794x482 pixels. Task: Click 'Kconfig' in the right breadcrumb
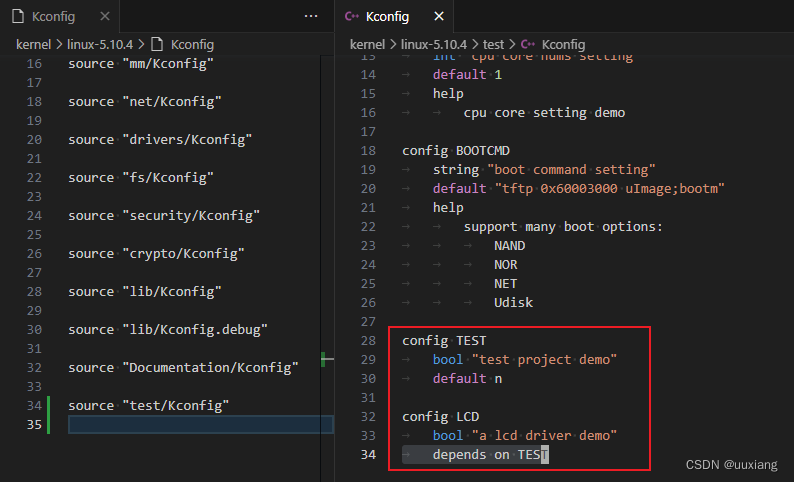coord(563,45)
